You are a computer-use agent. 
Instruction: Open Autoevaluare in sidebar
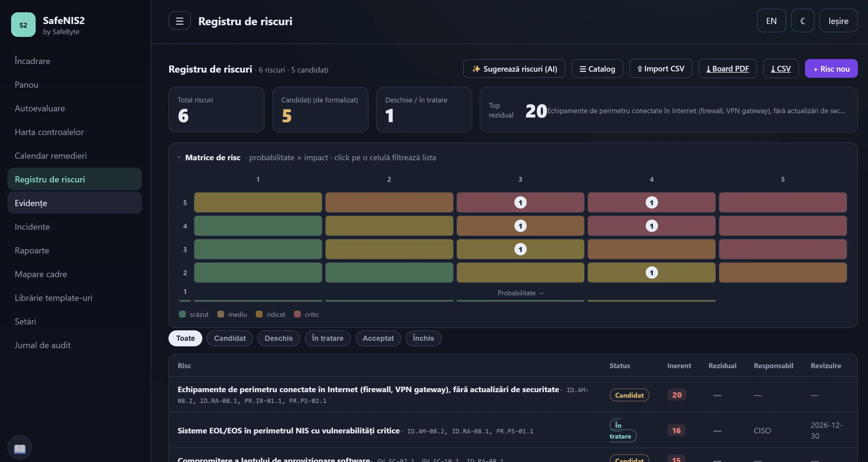point(74,108)
